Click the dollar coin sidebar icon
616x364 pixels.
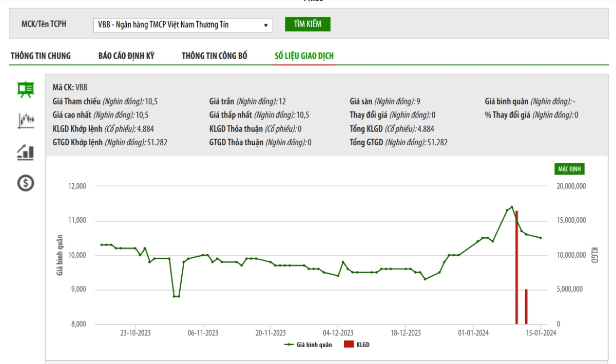pos(26,183)
